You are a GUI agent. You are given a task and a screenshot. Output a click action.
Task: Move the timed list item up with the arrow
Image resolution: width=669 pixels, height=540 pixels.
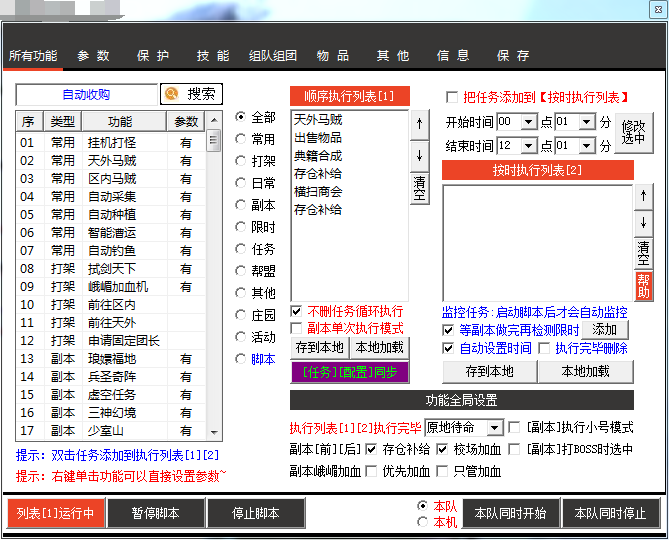(643, 196)
